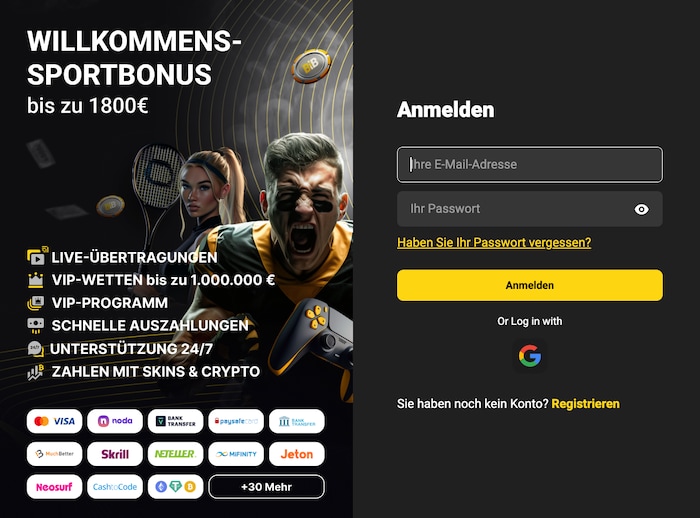Select the MuchBetter payment badge
The image size is (700, 518).
click(x=54, y=454)
